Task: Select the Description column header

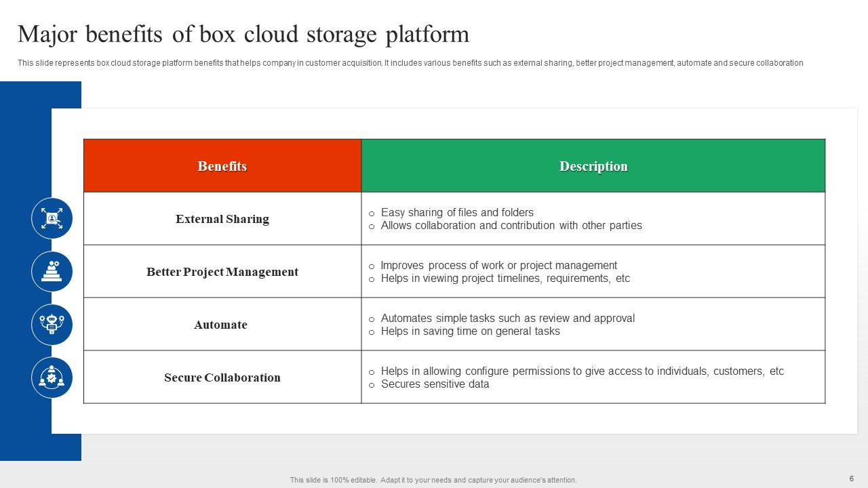Action: [x=593, y=165]
